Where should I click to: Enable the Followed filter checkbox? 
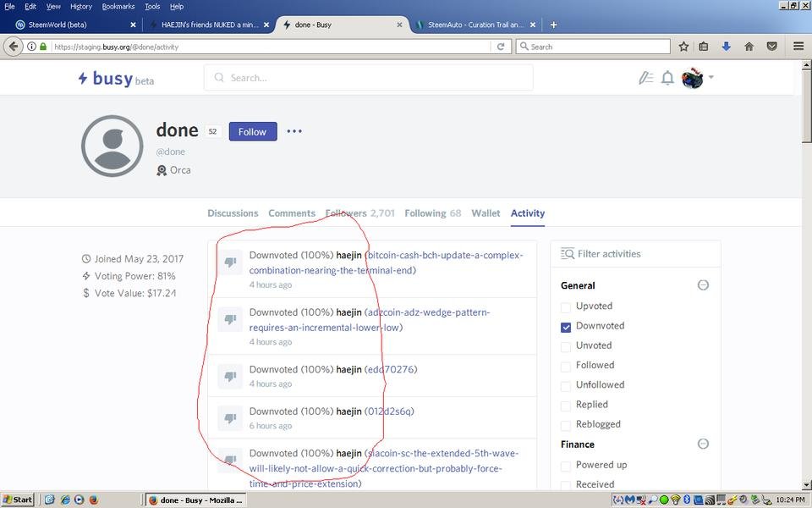[x=566, y=367]
